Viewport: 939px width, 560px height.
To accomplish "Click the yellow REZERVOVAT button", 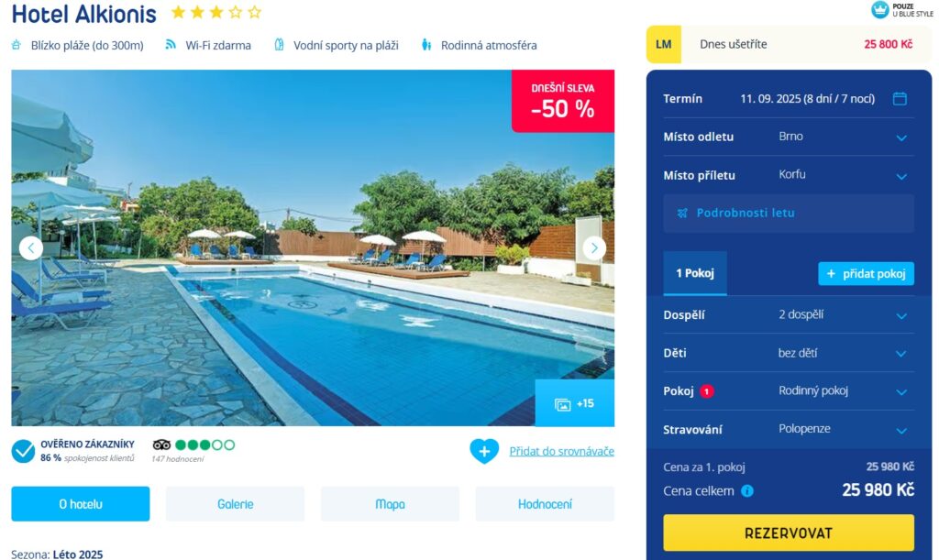I will tap(788, 533).
